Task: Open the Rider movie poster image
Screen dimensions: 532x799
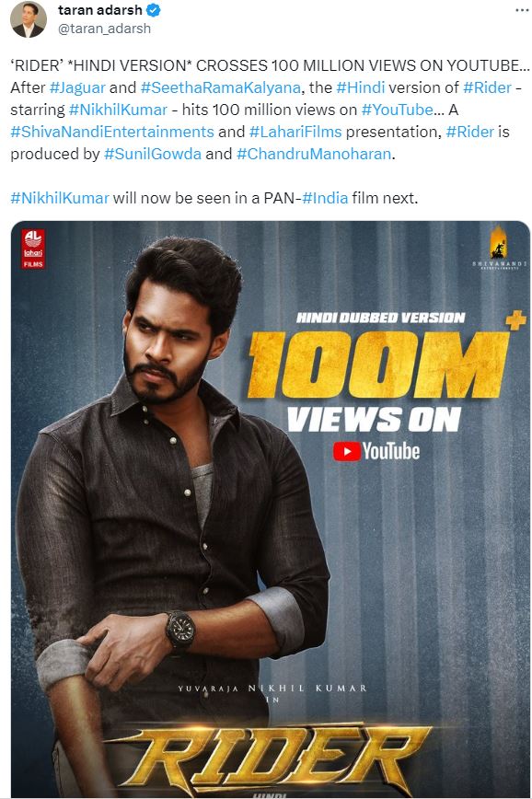Action: coord(271,509)
